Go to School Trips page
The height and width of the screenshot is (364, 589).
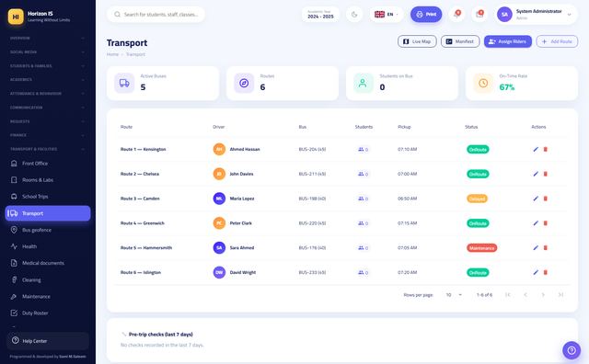point(48,197)
